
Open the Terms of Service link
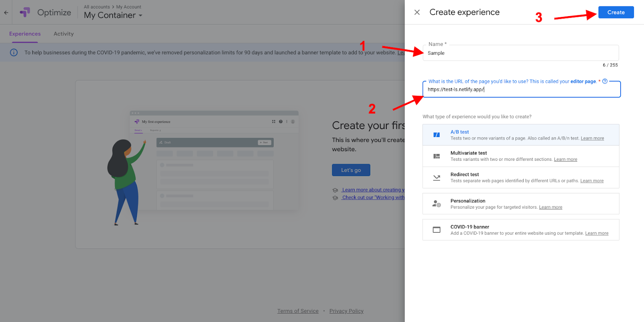coord(298,311)
